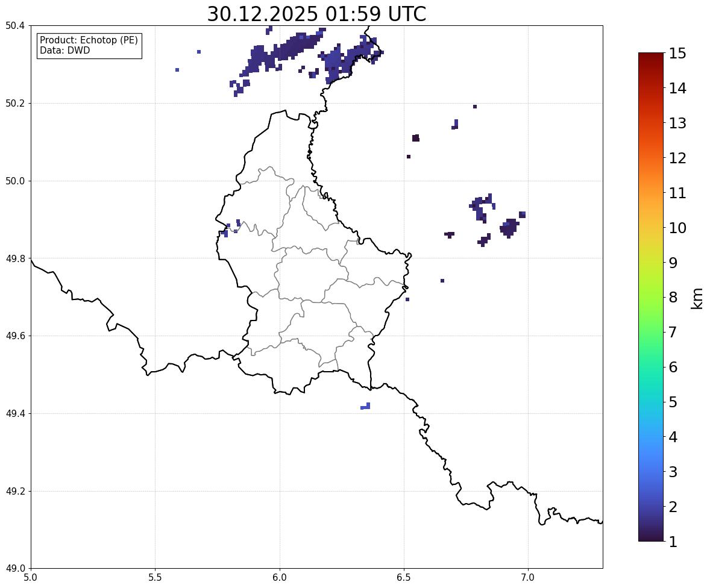Click the colorbar tick label 8
The image size is (710, 588).
673,298
